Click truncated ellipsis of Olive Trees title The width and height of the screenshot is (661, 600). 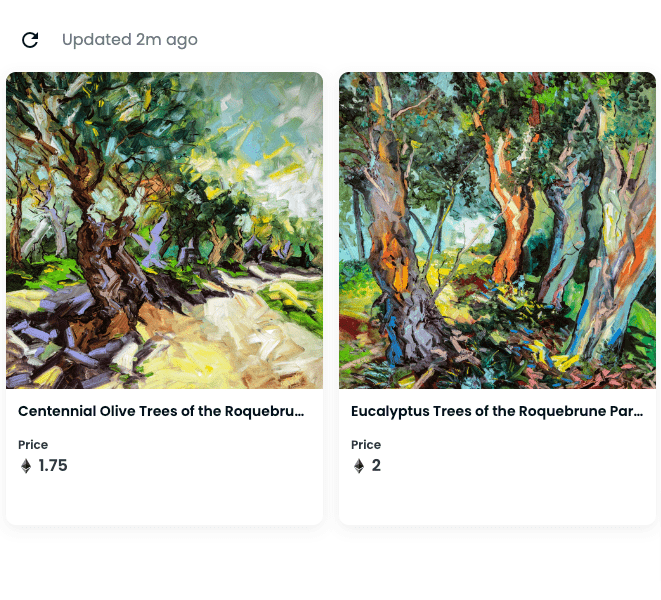click(299, 414)
